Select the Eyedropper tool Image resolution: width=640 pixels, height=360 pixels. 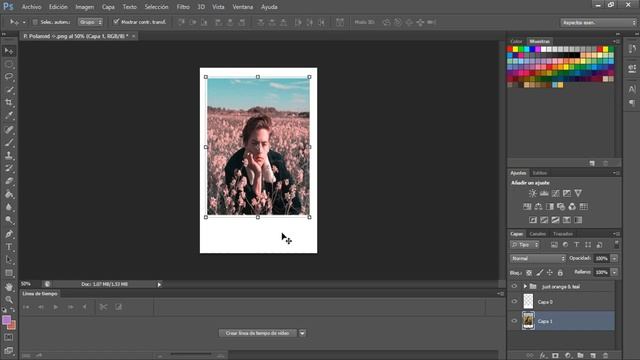(9, 116)
